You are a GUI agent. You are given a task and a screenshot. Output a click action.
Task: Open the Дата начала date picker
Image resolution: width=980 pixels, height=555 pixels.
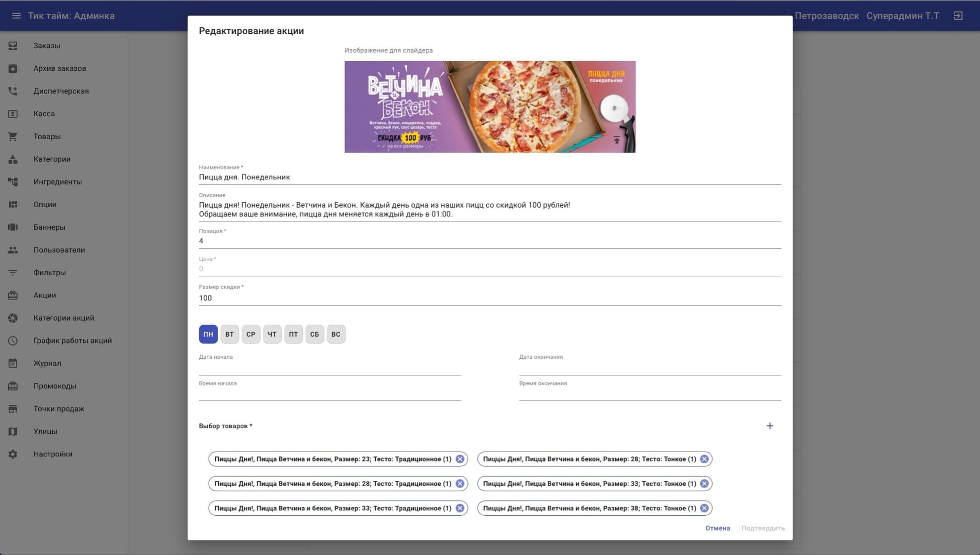330,369
